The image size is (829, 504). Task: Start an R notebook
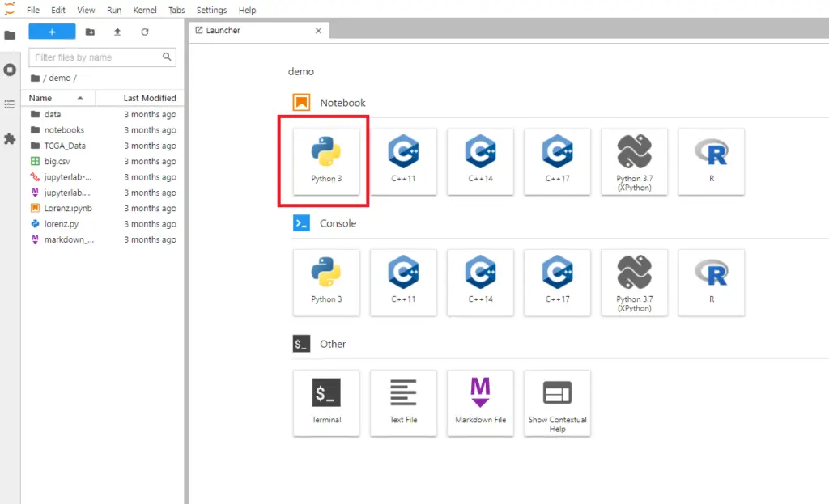[711, 161]
